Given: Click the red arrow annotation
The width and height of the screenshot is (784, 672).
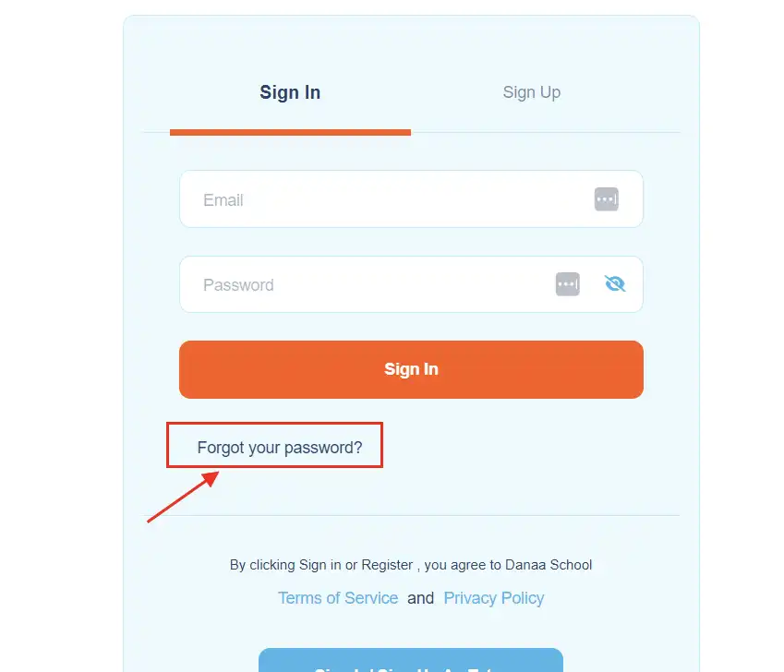Looking at the screenshot, I should [x=182, y=498].
